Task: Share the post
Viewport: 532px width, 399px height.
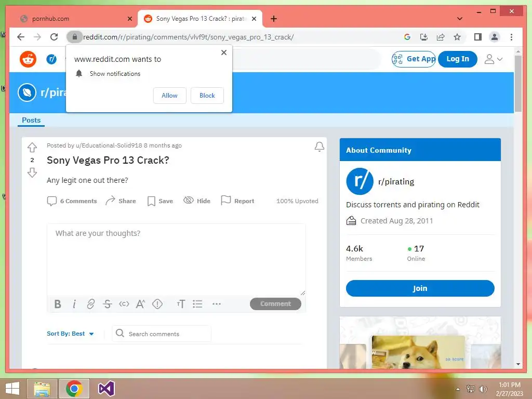Action: (121, 201)
